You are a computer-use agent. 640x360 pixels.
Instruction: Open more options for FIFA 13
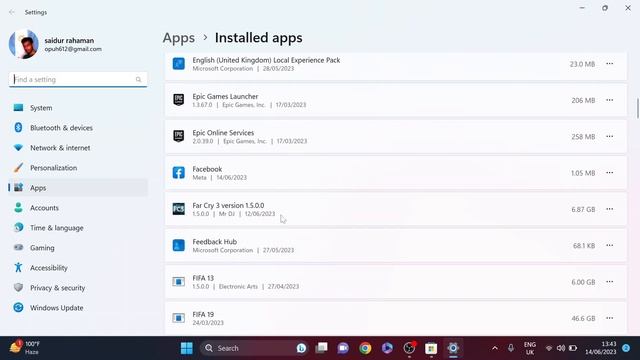click(609, 282)
